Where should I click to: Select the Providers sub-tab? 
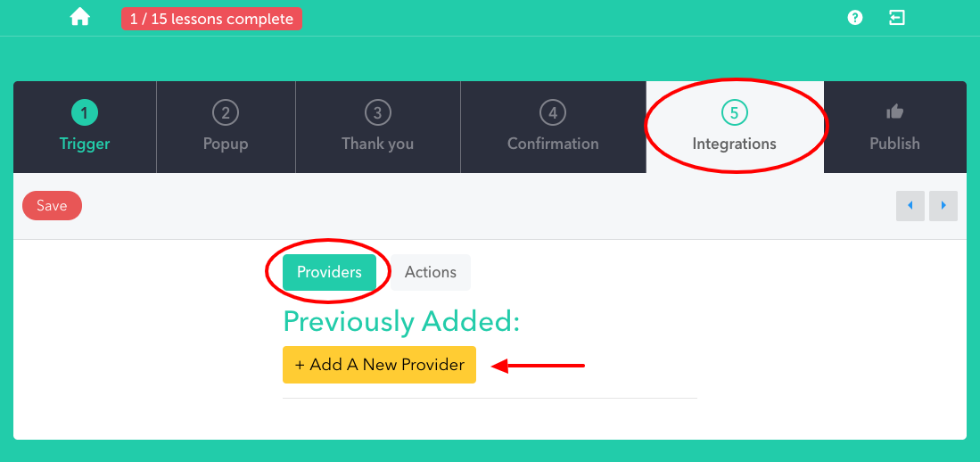click(329, 273)
